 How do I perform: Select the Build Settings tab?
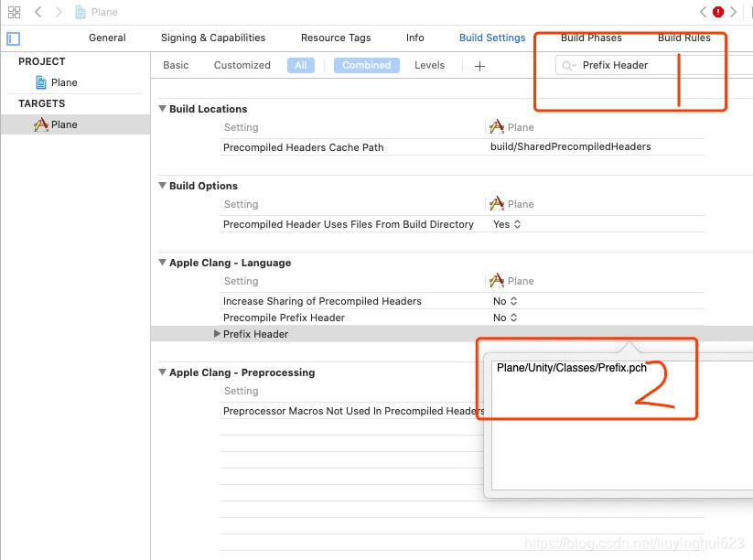click(492, 38)
